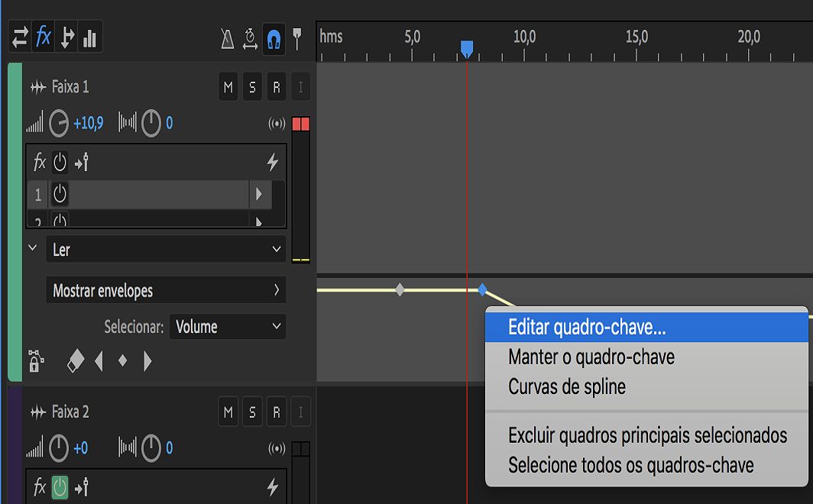This screenshot has height=504, width=813.
Task: Add a keyframe using the diamond icon
Action: tap(122, 363)
